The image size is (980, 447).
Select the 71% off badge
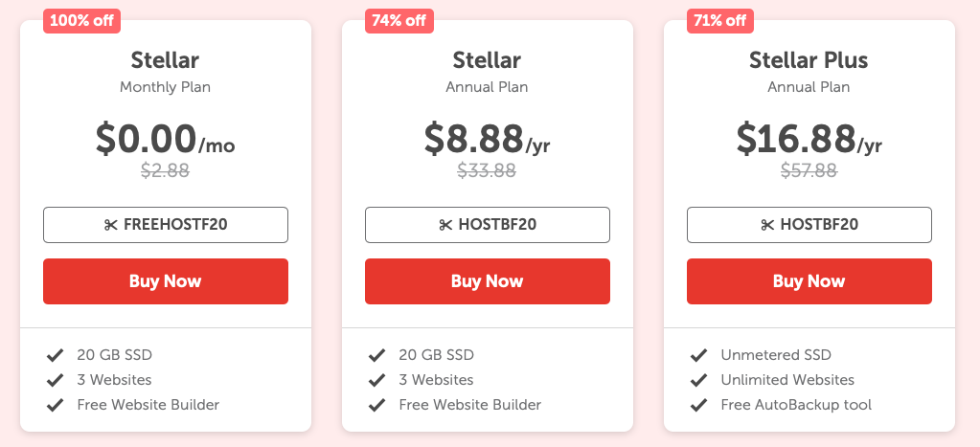tap(720, 21)
